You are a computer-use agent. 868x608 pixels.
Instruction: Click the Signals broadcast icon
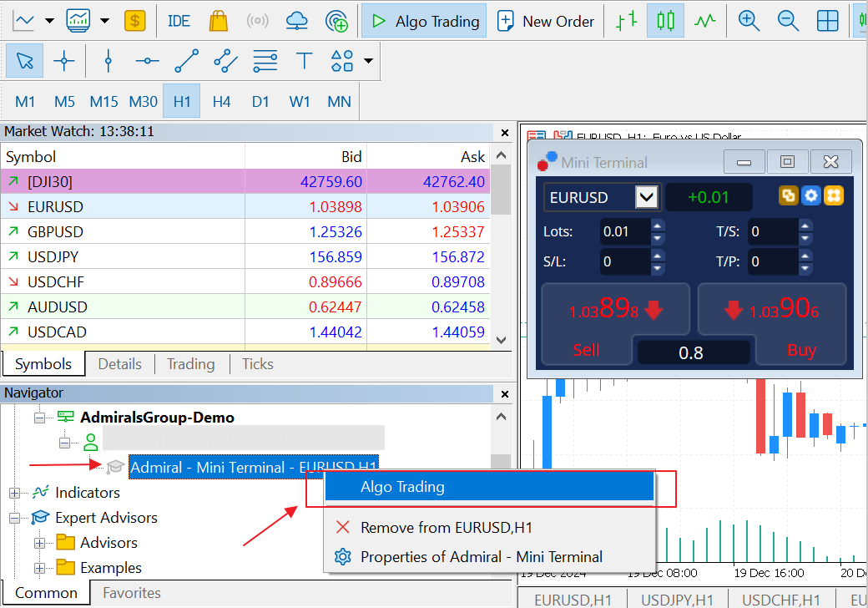257,21
